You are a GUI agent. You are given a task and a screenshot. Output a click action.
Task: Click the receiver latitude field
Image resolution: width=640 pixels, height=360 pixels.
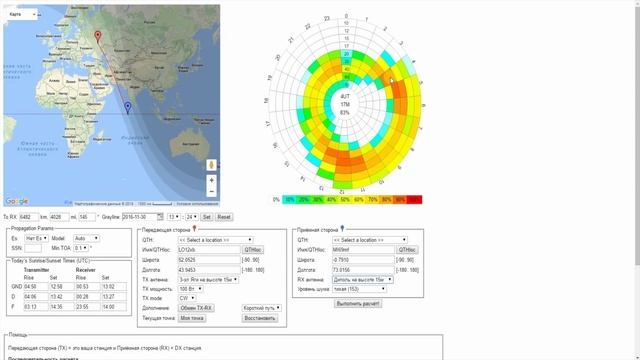[363, 260]
